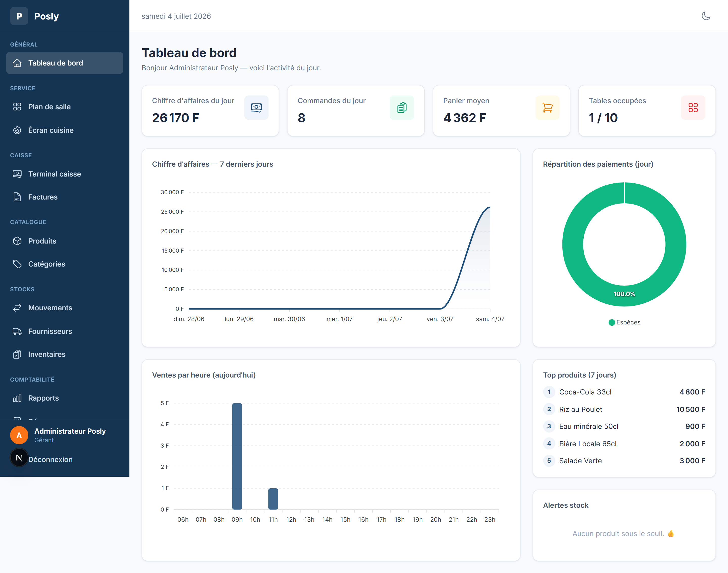This screenshot has height=573, width=728.
Task: Click the cash icon beside Terminal caisse
Action: 17,174
